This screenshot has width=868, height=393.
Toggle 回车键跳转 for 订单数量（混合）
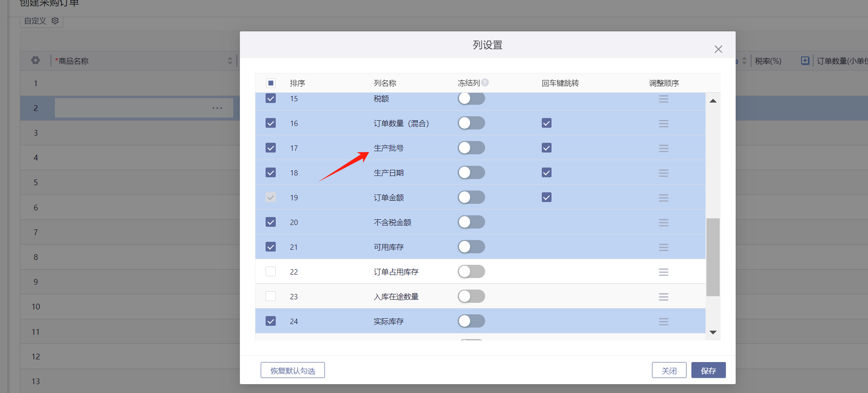tap(547, 123)
